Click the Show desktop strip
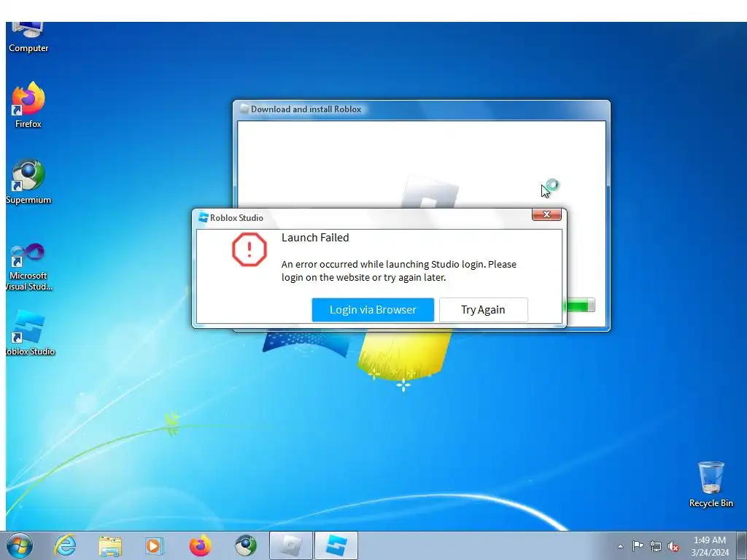The image size is (747, 560). (x=742, y=545)
